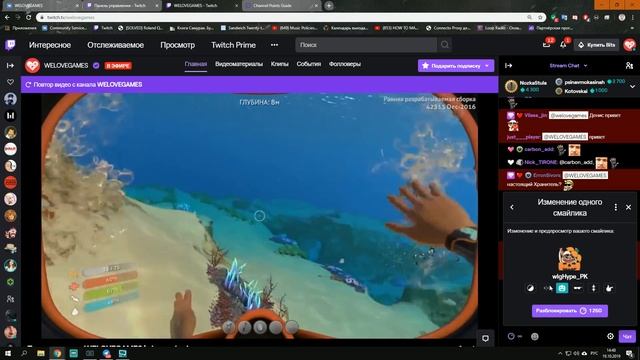Select the grayscale emote modifier
The height and width of the screenshot is (360, 640).
point(530,288)
